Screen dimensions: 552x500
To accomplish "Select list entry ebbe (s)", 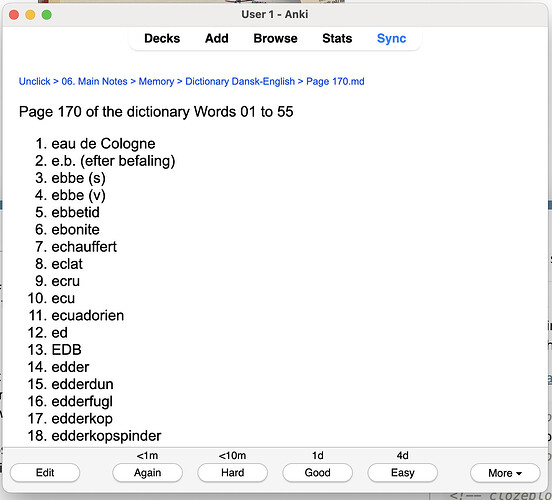I will (79, 178).
